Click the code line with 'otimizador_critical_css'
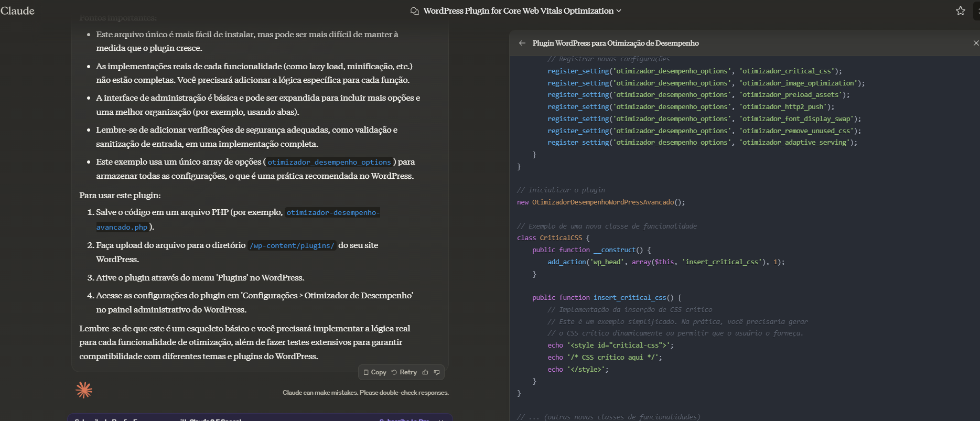Screen dimensions: 980x421 [x=695, y=71]
